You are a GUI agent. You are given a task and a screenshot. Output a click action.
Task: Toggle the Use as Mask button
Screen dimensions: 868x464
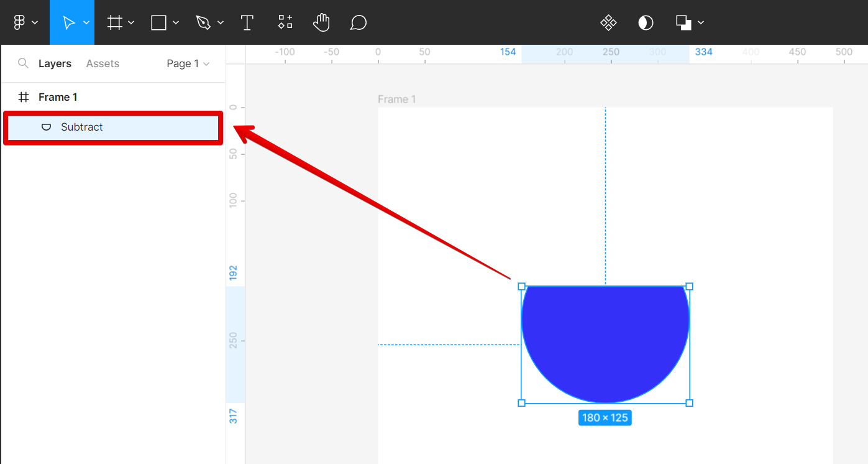coord(646,23)
